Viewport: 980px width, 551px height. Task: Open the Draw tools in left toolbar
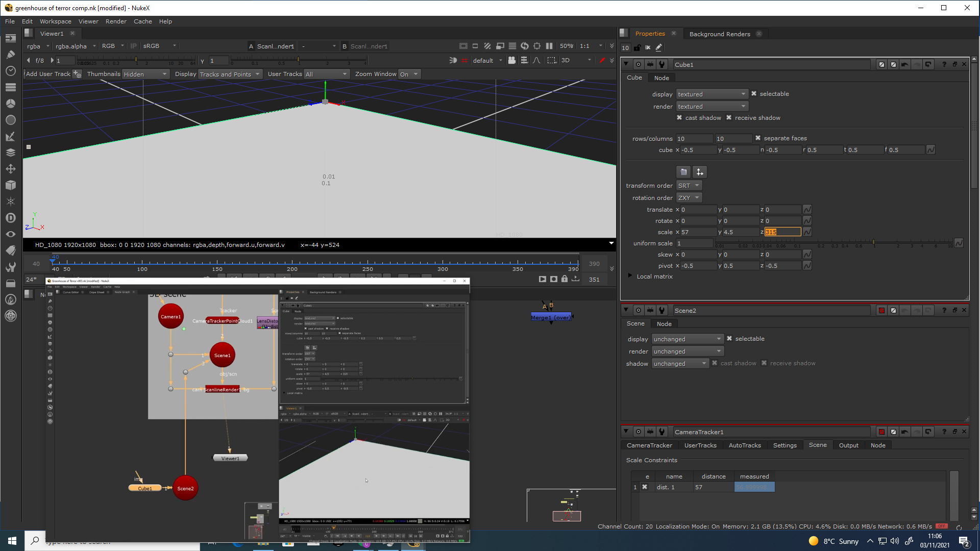(10, 54)
